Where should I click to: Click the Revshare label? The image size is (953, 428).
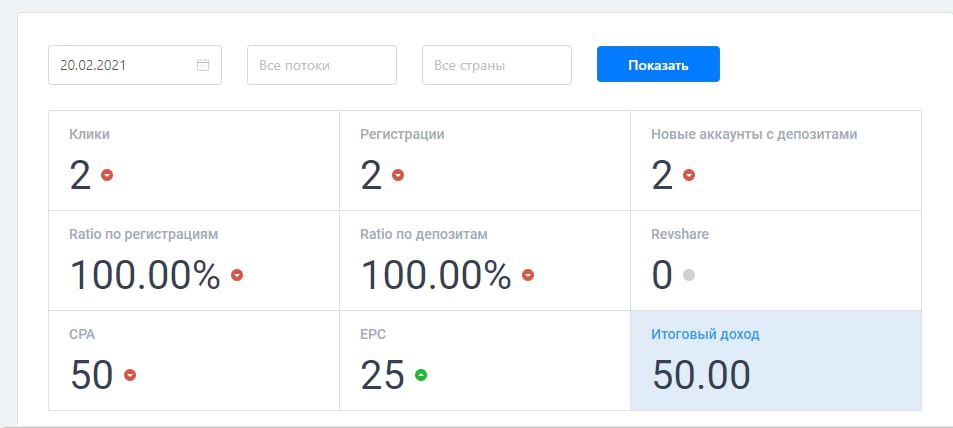click(x=679, y=234)
